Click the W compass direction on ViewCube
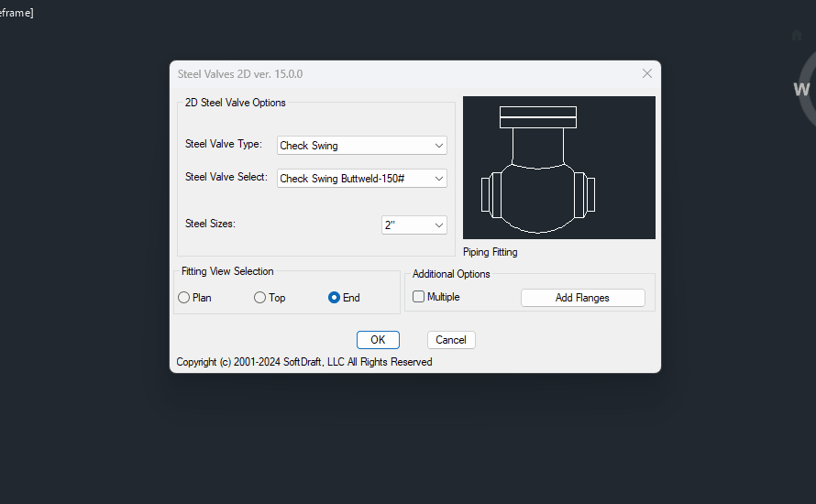The height and width of the screenshot is (504, 816). pyautogui.click(x=801, y=89)
